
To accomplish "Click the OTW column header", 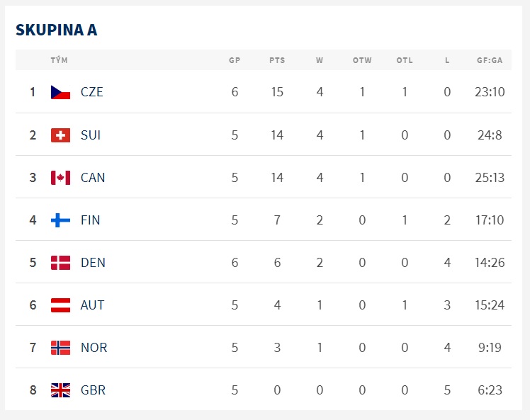I will point(362,60).
